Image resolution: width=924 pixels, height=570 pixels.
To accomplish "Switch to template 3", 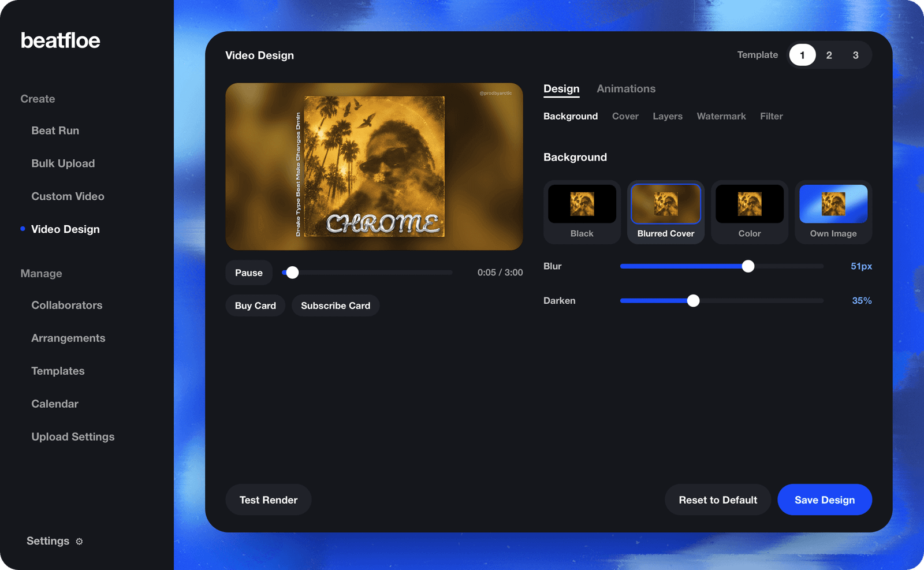I will click(855, 55).
